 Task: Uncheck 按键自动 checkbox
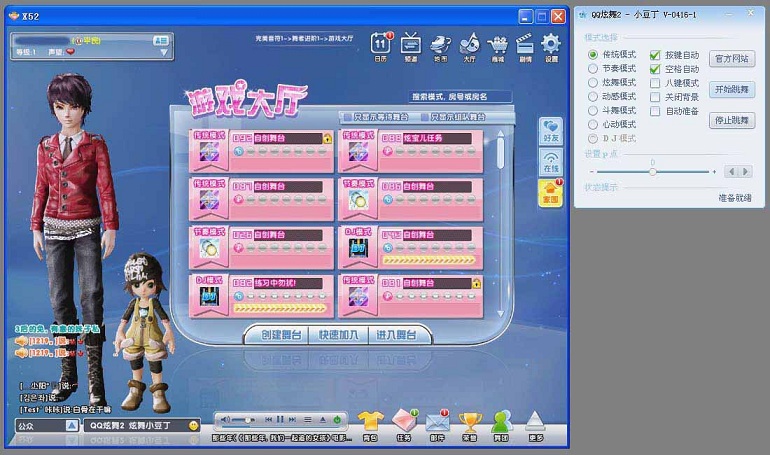tap(655, 55)
